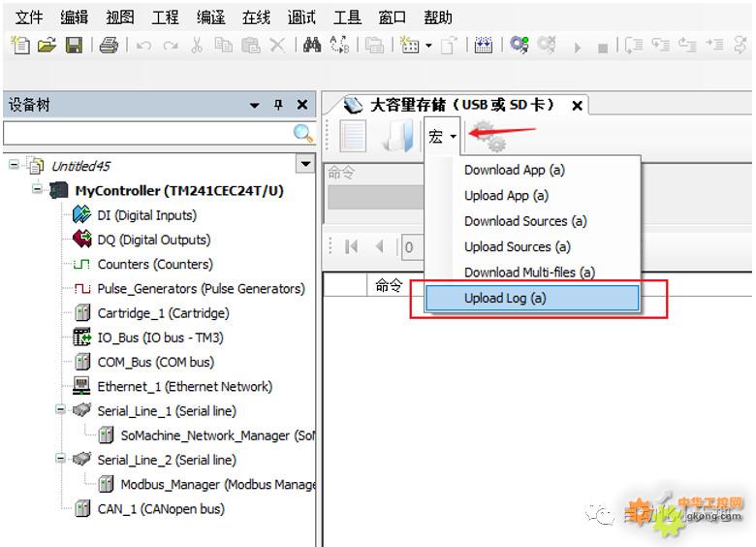Open the 帮助 menu

point(438,17)
